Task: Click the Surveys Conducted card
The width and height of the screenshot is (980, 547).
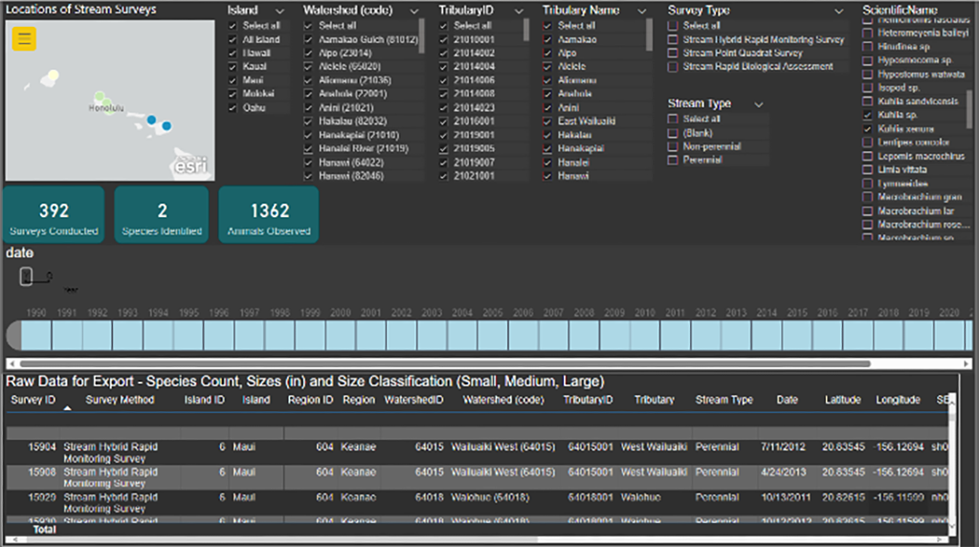Action: coord(55,215)
